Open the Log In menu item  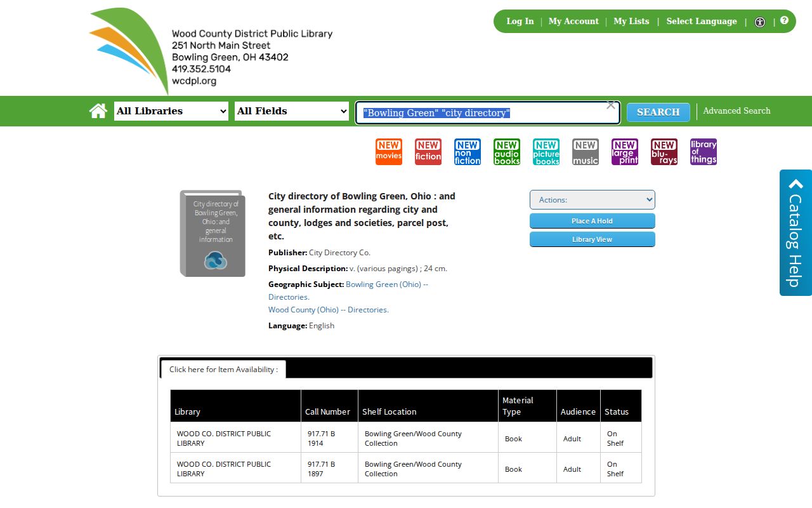point(520,21)
